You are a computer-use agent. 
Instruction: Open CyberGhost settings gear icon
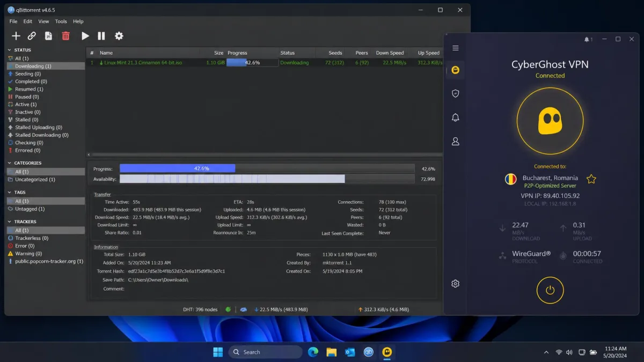[455, 284]
